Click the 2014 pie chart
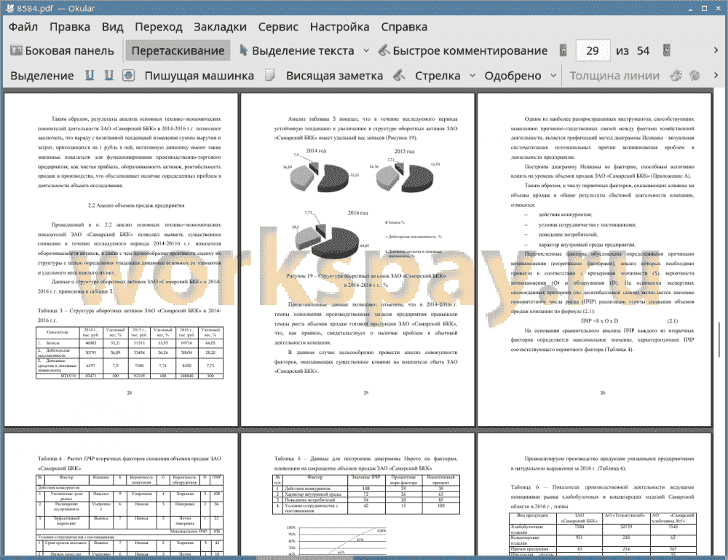The height and width of the screenshot is (560, 728). (319, 176)
